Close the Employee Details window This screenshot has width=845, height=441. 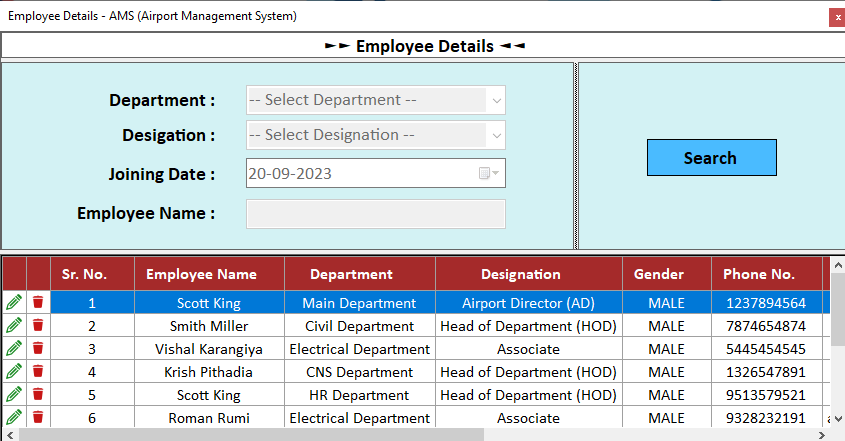click(x=836, y=17)
